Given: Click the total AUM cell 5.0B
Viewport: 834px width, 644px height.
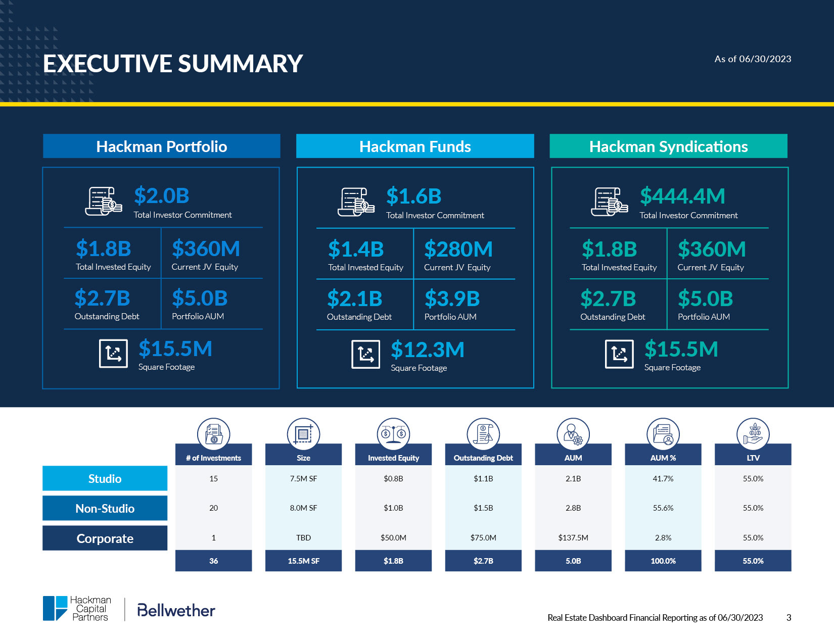Looking at the screenshot, I should (573, 561).
